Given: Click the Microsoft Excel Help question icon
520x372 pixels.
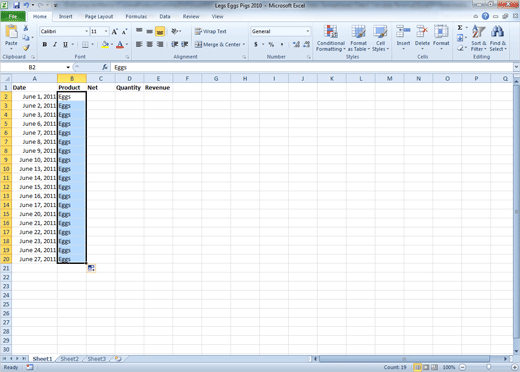Looking at the screenshot, I should click(485, 16).
